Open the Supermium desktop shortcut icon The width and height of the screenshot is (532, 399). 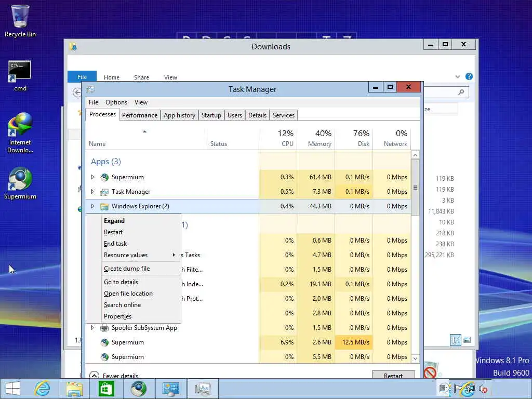pyautogui.click(x=20, y=179)
